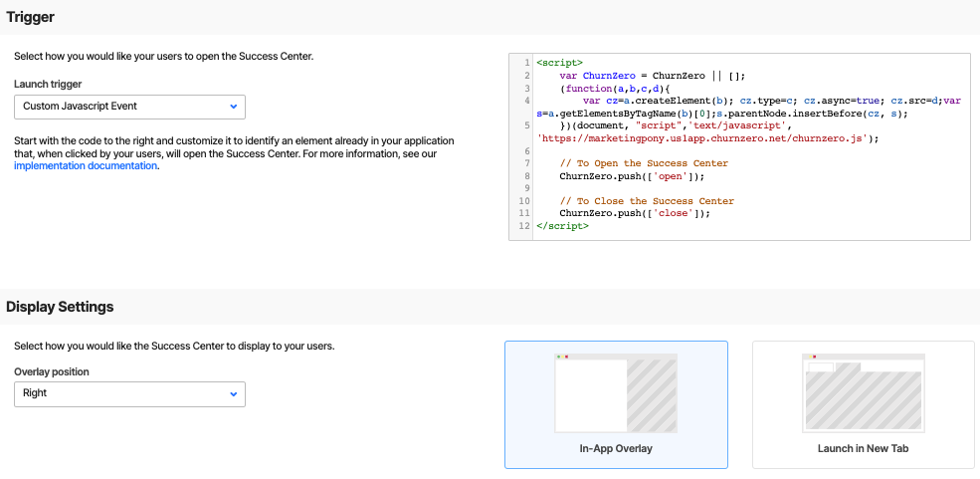
Task: Select the In-App Overlay display card
Action: [616, 404]
